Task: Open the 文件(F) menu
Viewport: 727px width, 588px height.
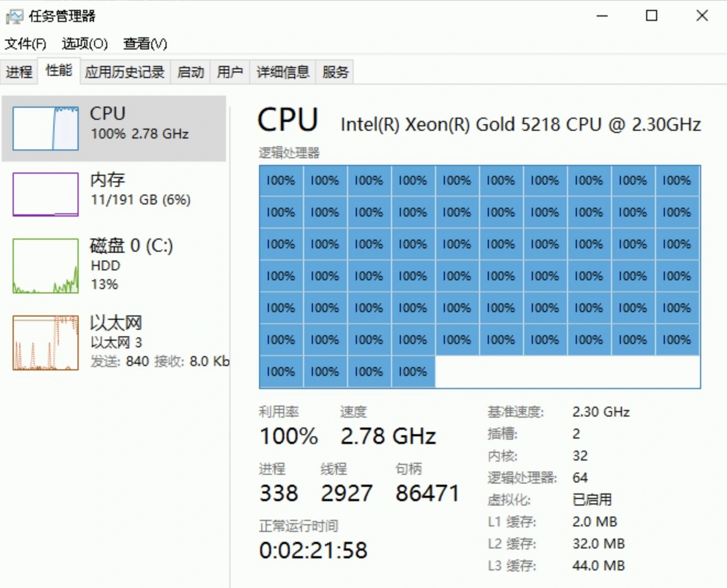Action: click(25, 43)
